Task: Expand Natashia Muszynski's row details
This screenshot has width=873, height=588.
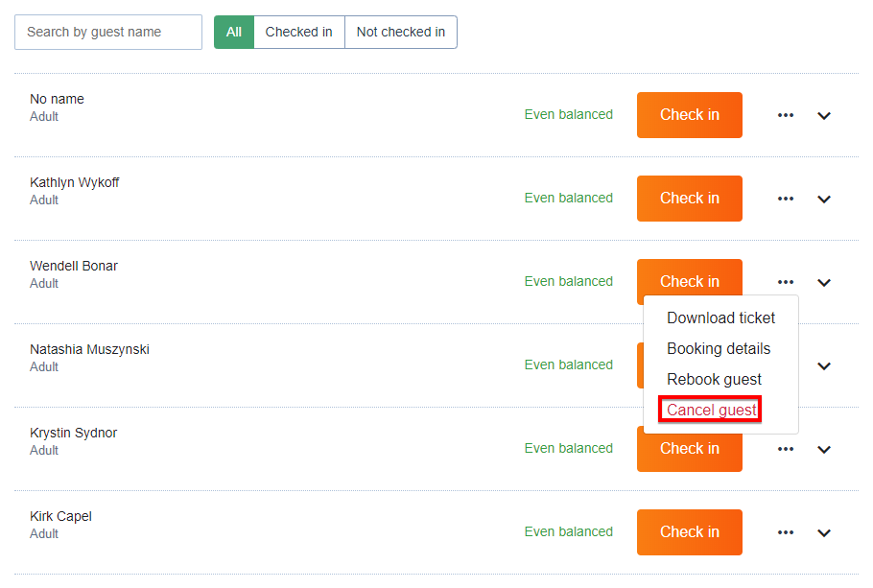Action: click(x=824, y=366)
